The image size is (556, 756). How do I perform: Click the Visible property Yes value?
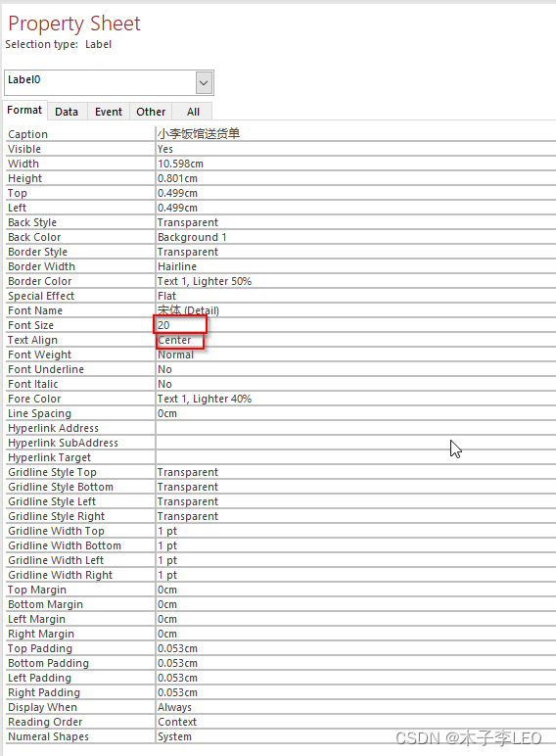pyautogui.click(x=355, y=149)
